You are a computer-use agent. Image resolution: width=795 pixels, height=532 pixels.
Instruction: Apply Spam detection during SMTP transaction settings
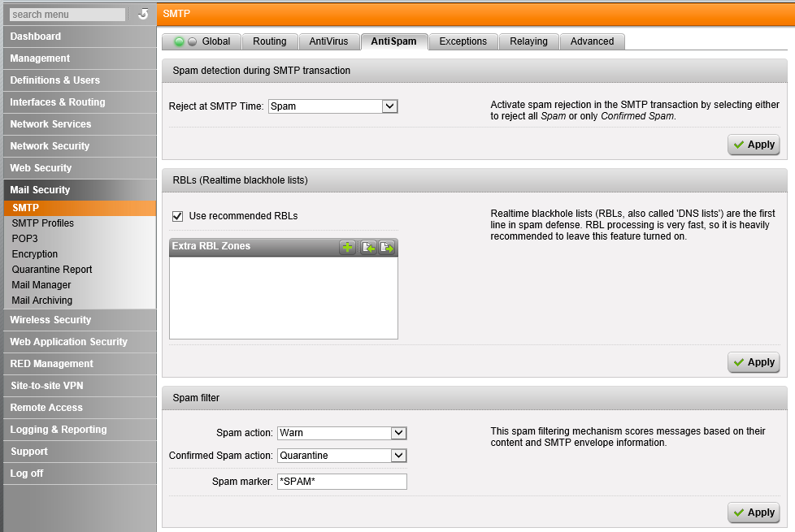pyautogui.click(x=754, y=145)
